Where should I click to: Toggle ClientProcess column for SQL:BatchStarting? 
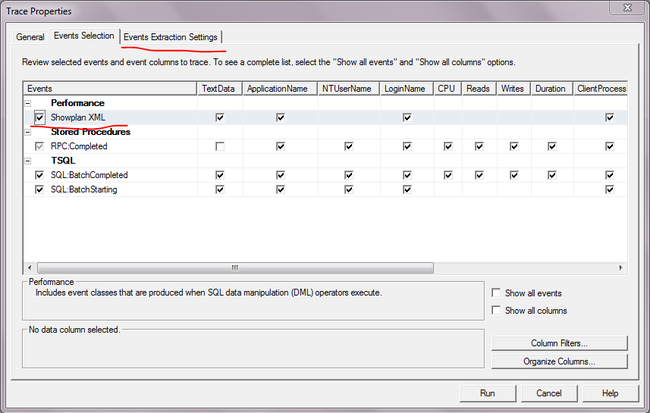609,189
